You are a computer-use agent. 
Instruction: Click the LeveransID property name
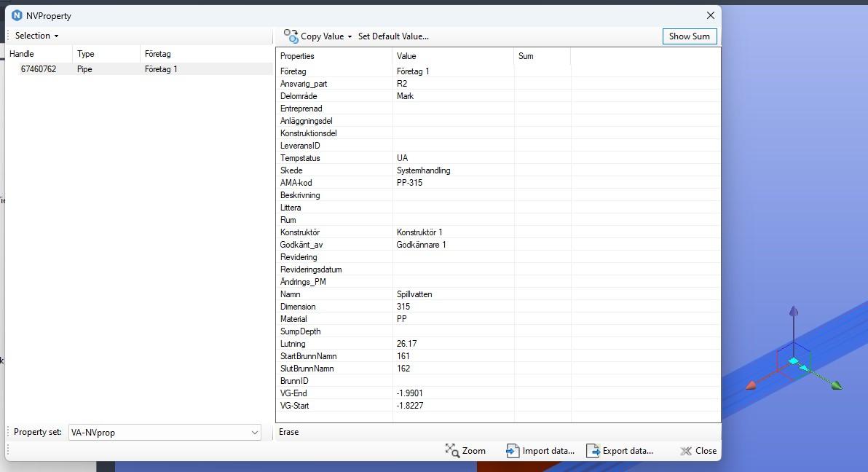pyautogui.click(x=300, y=146)
